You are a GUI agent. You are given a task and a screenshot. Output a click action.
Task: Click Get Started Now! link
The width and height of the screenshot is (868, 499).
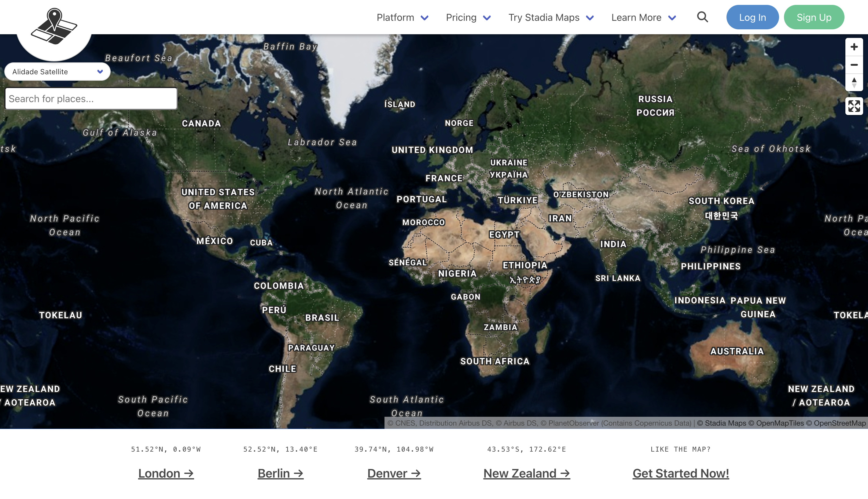pos(680,473)
